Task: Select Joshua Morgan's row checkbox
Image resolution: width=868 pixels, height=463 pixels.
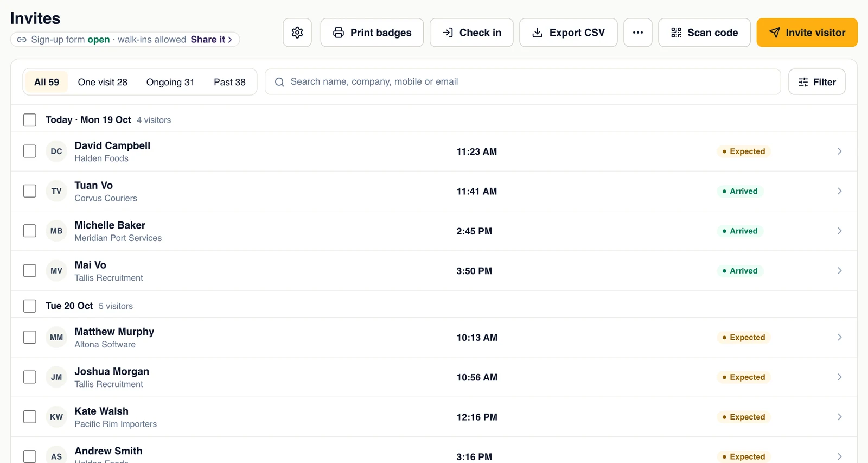Action: [30, 377]
